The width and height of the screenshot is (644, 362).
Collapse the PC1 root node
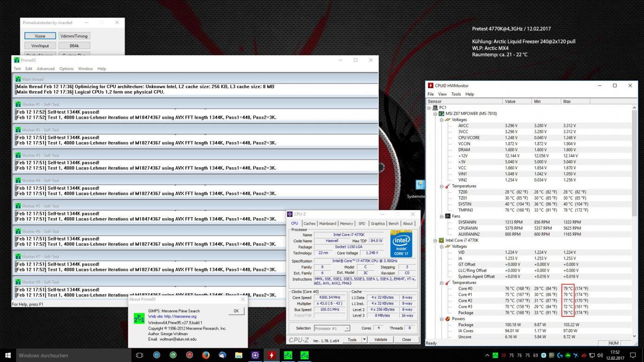(x=429, y=108)
